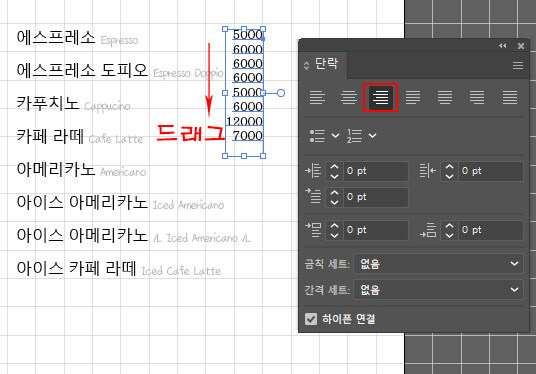Step the left indent value
The width and height of the screenshot is (536, 374).
coord(334,171)
